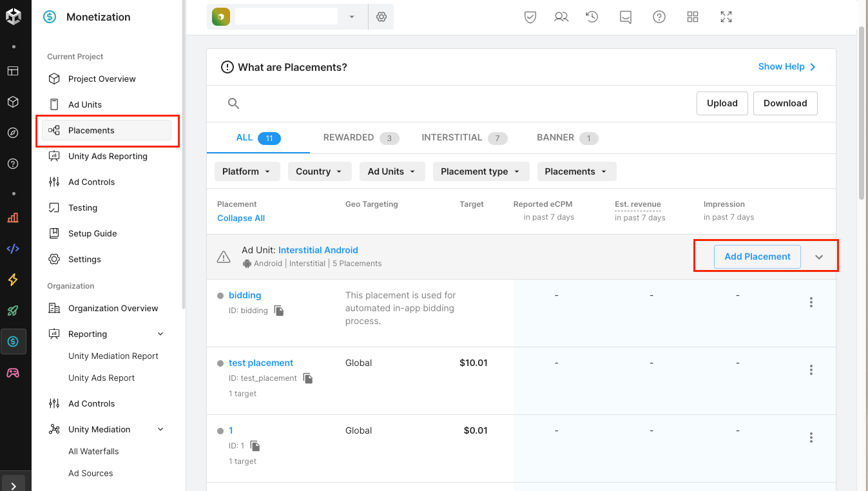Toggle fullscreen with the expand arrows icon
This screenshot has height=491, width=868.
click(x=726, y=17)
